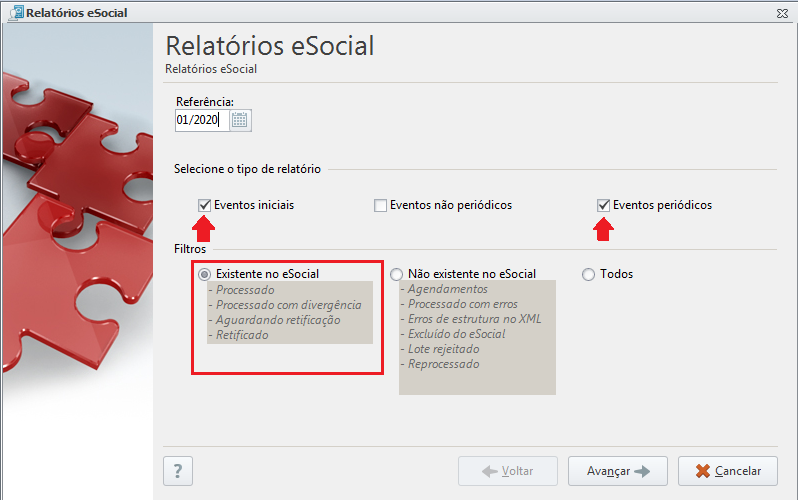Click the 'Processado com erros' text

pos(463,304)
